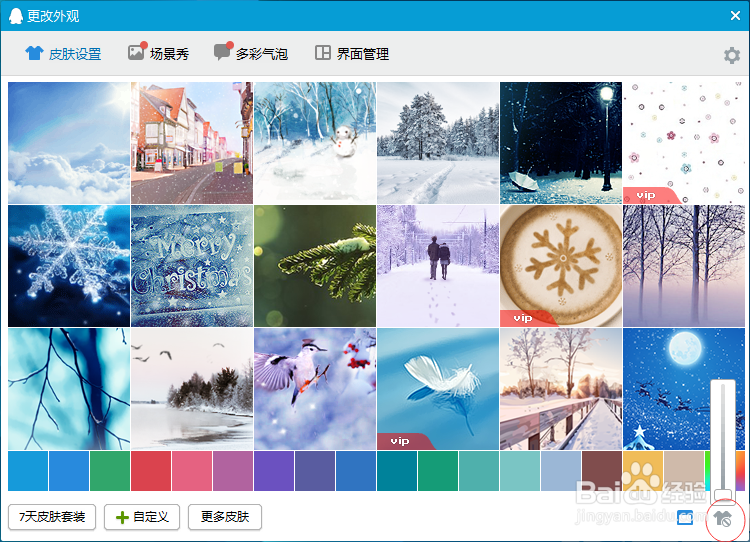Choose the emerald swatch beside dark teal

pyautogui.click(x=438, y=471)
